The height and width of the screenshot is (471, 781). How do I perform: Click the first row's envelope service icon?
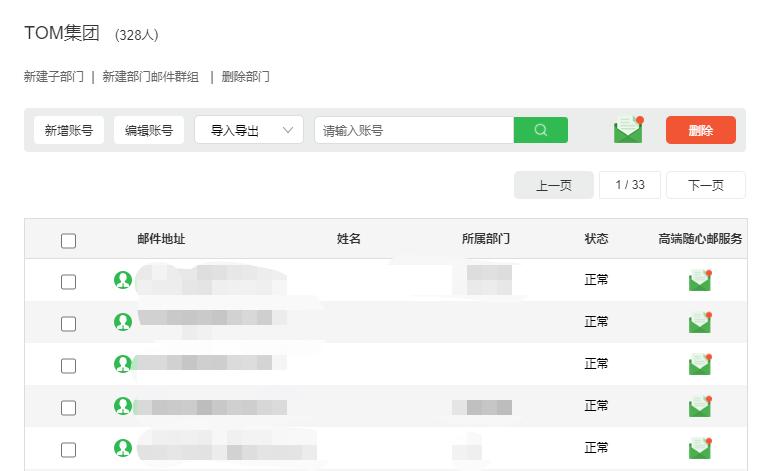click(700, 280)
